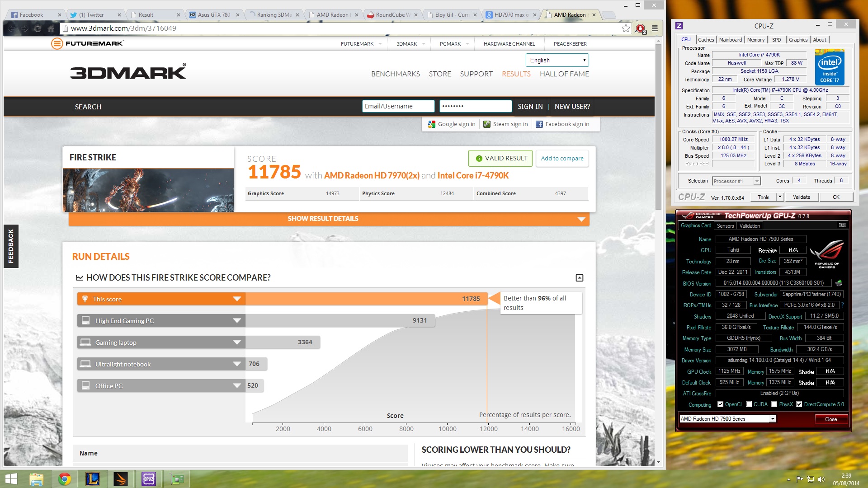The height and width of the screenshot is (488, 868).
Task: Click the adblock extension icon in Chrome
Action: click(640, 28)
